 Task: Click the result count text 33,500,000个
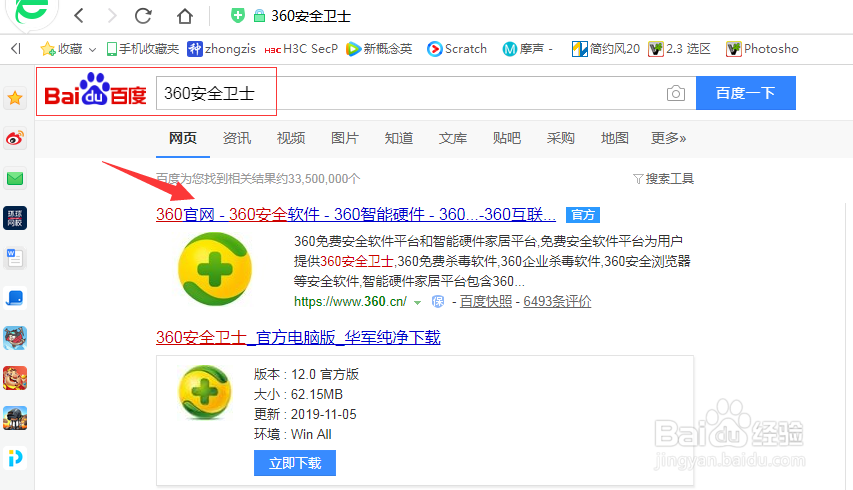[324, 179]
